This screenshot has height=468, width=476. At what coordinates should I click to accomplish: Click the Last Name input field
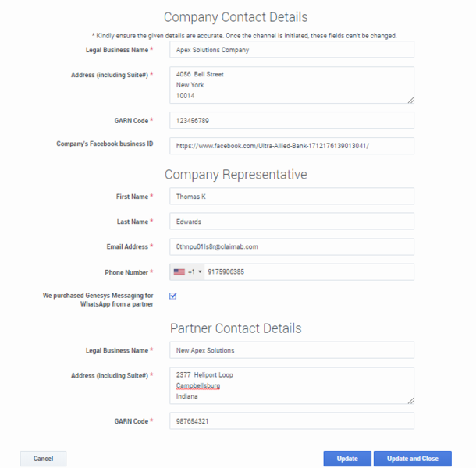click(x=292, y=222)
